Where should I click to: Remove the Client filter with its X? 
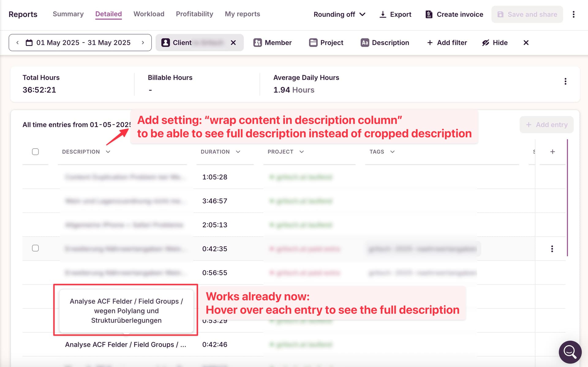point(233,43)
